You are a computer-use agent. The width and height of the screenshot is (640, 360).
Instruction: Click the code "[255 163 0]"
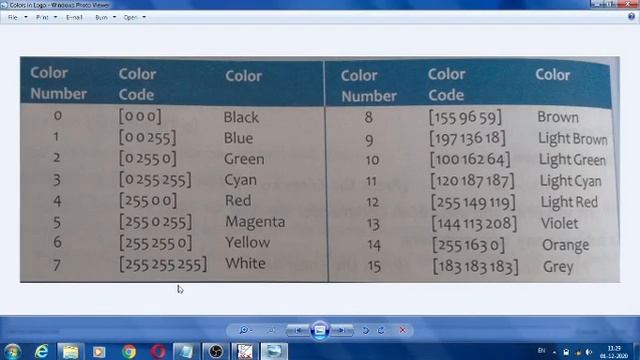[469, 245]
